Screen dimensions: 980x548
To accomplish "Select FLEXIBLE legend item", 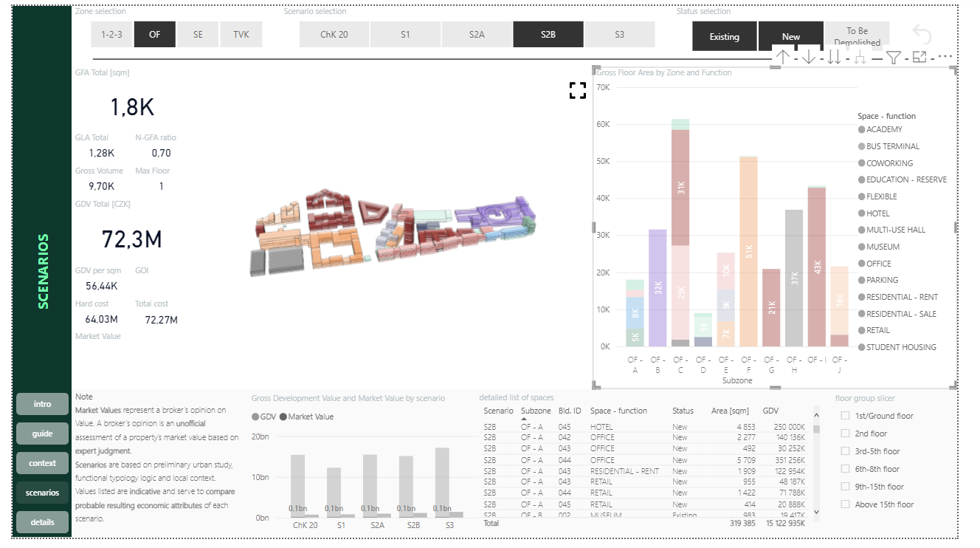I will point(877,196).
